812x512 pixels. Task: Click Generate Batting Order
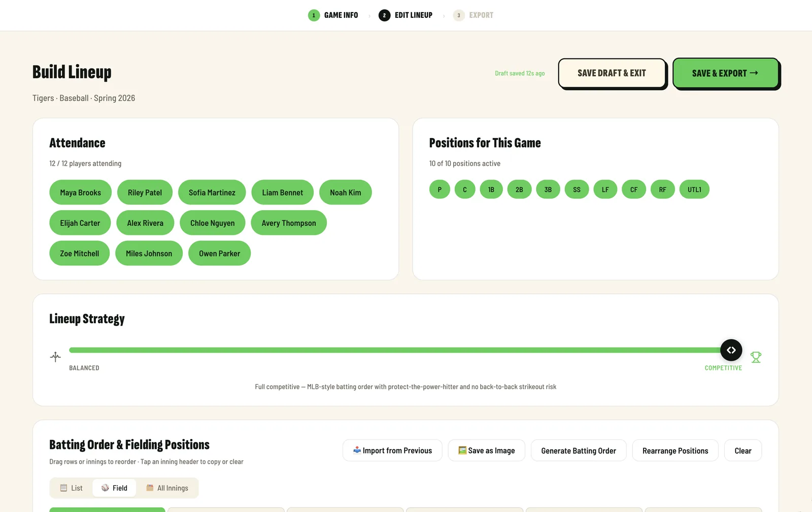579,450
